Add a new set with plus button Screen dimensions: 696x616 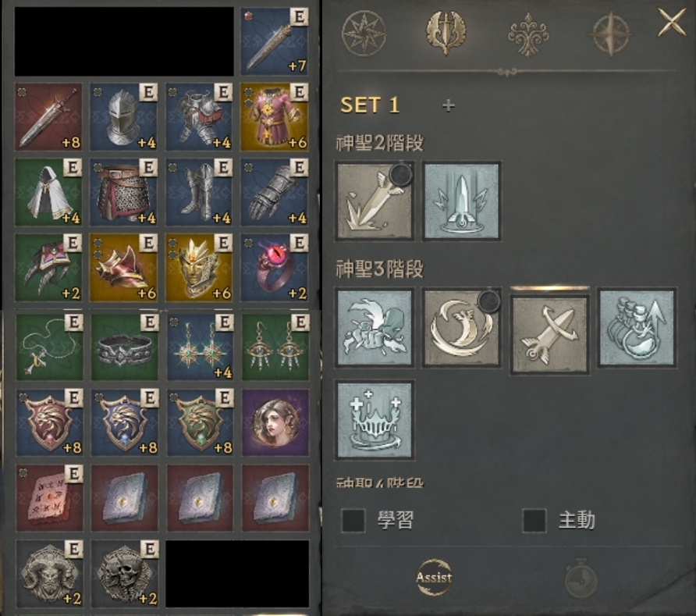[449, 105]
